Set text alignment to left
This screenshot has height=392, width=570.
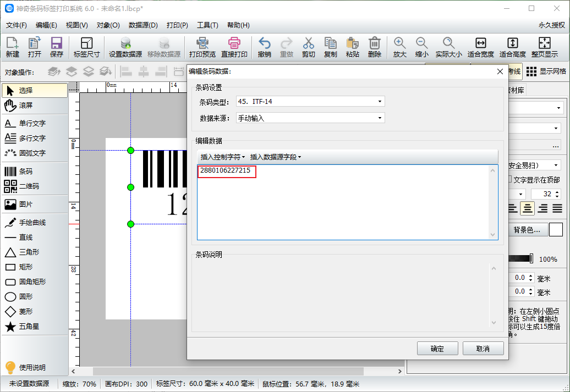point(513,208)
